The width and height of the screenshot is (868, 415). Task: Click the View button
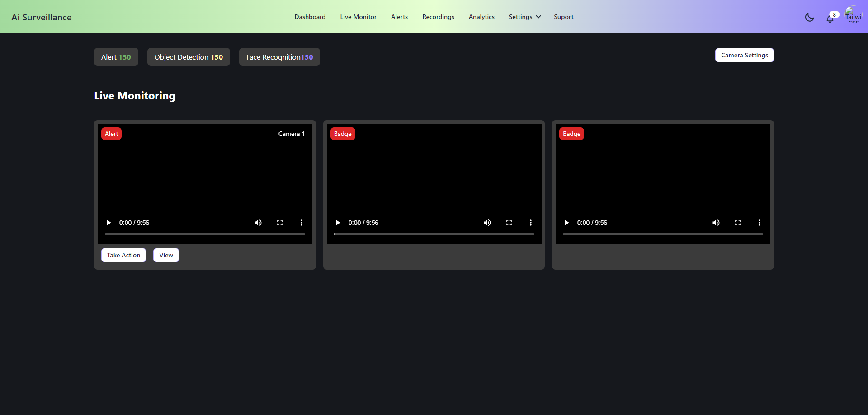[x=166, y=255]
